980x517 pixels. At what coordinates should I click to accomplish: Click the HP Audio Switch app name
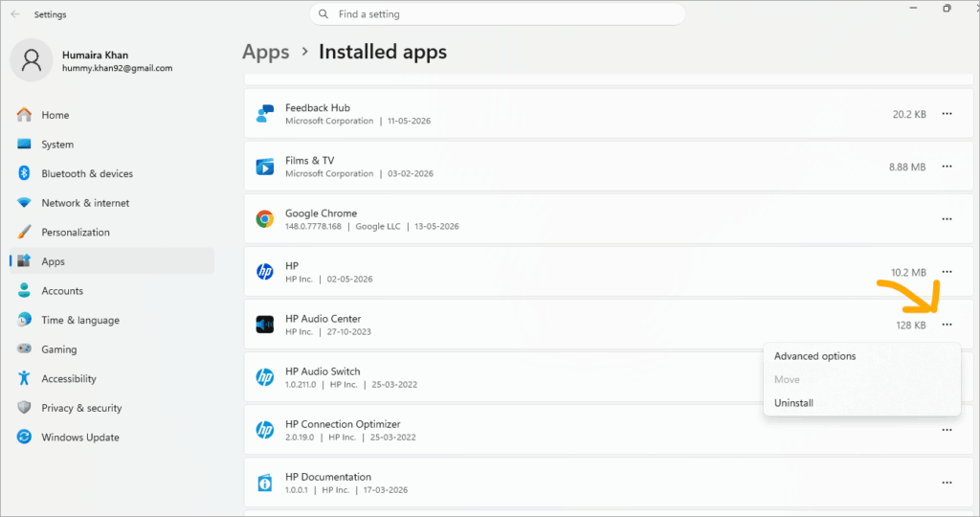[x=323, y=371]
